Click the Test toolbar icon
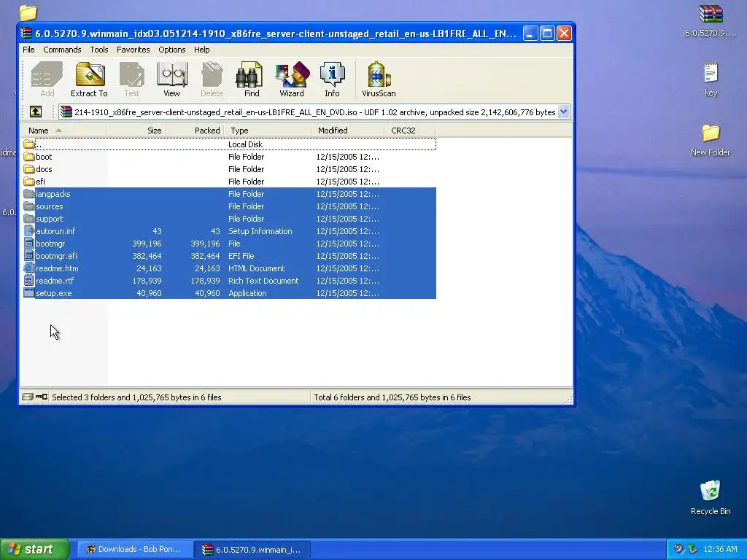Screen dimensions: 747x560 click(132, 79)
